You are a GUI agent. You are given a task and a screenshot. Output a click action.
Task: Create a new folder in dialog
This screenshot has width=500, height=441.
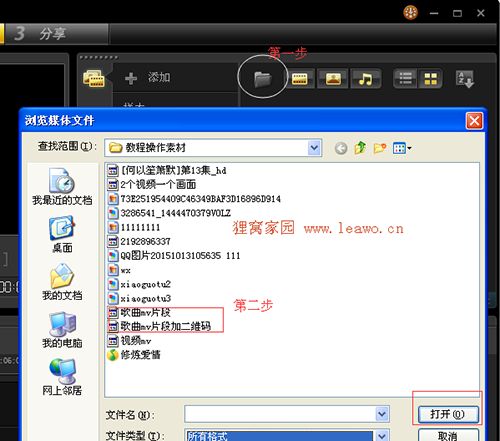click(x=380, y=148)
